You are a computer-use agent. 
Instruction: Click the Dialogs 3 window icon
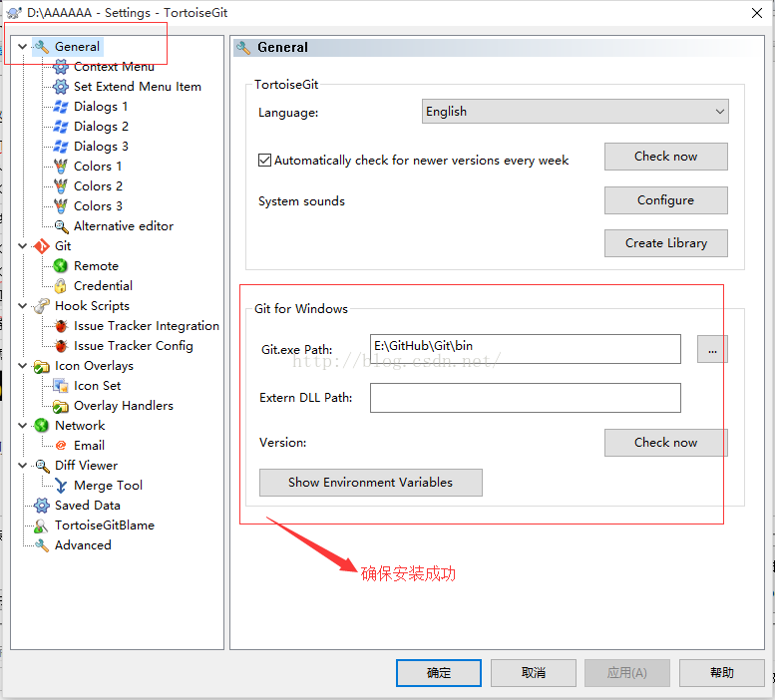(x=60, y=147)
